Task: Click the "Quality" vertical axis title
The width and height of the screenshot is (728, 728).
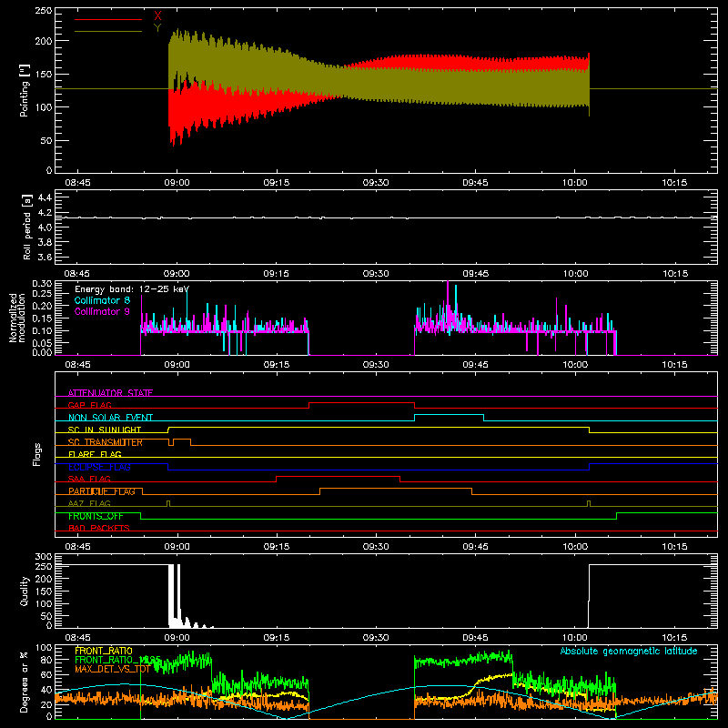Action: pyautogui.click(x=25, y=591)
